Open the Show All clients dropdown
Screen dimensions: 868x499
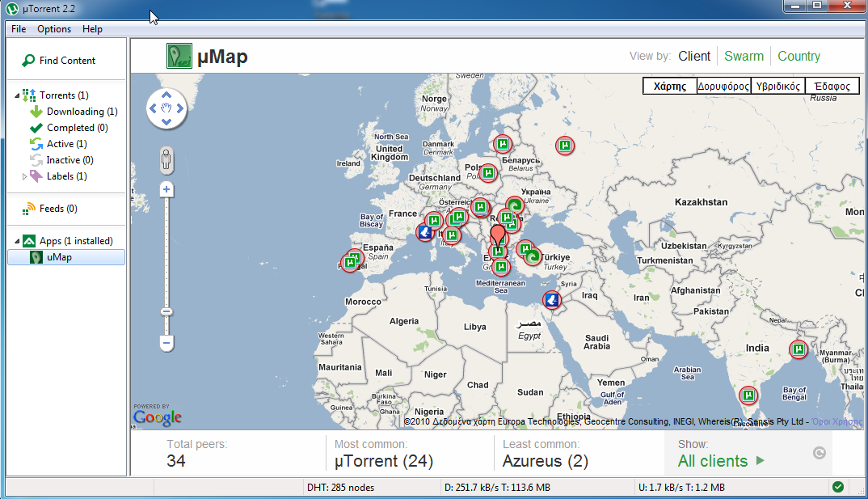[x=721, y=461]
